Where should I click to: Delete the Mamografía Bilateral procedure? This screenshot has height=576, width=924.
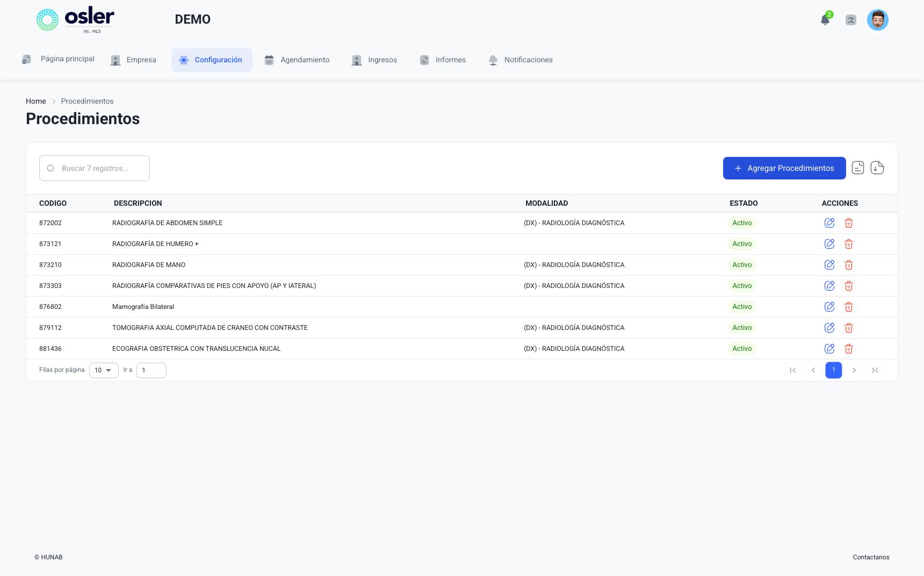tap(849, 307)
